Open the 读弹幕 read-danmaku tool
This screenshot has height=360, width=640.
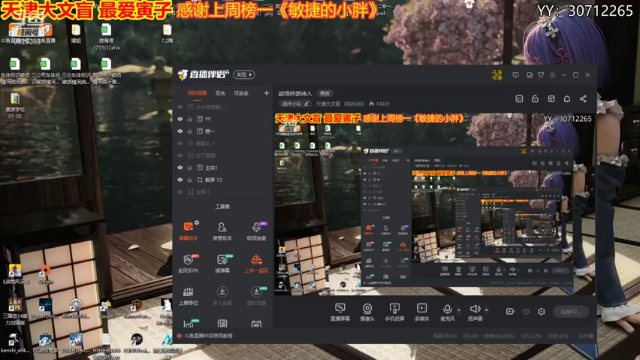tap(222, 263)
